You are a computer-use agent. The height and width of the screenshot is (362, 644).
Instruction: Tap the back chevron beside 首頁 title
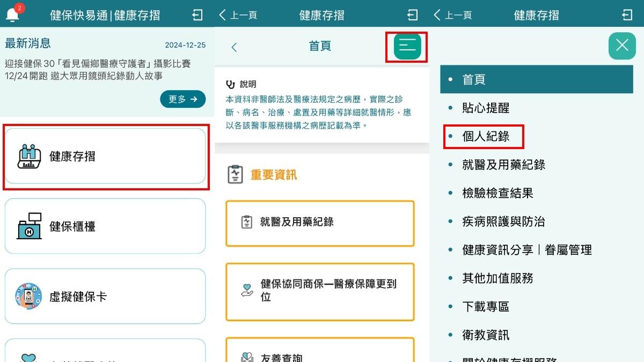coord(234,47)
